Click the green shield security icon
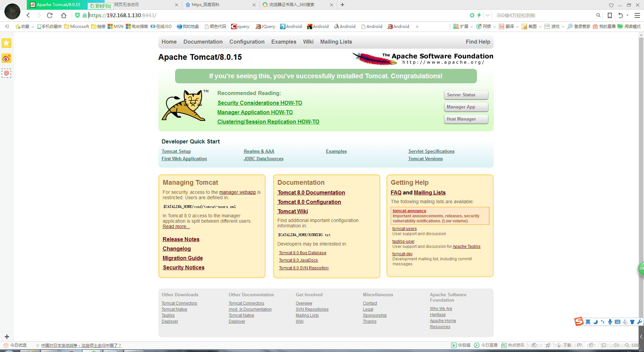This screenshot has height=352, width=644. (x=77, y=15)
